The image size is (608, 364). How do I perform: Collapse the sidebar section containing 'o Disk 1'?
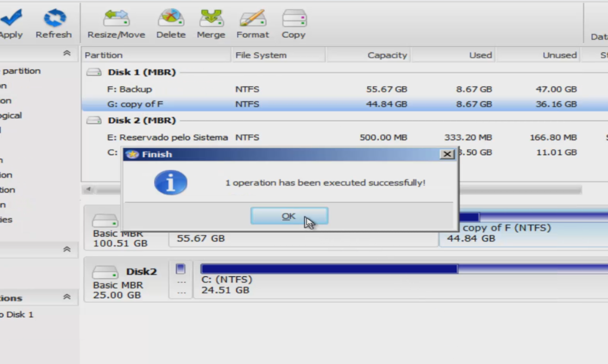coord(67,297)
